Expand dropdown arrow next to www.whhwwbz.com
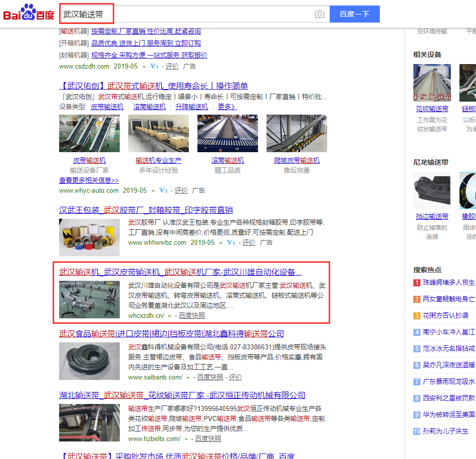The image size is (476, 459). (x=220, y=243)
